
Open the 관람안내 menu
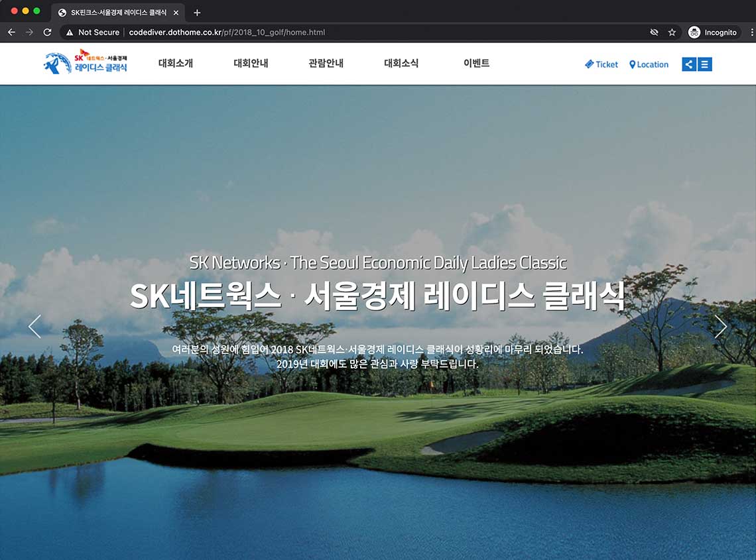click(x=326, y=63)
